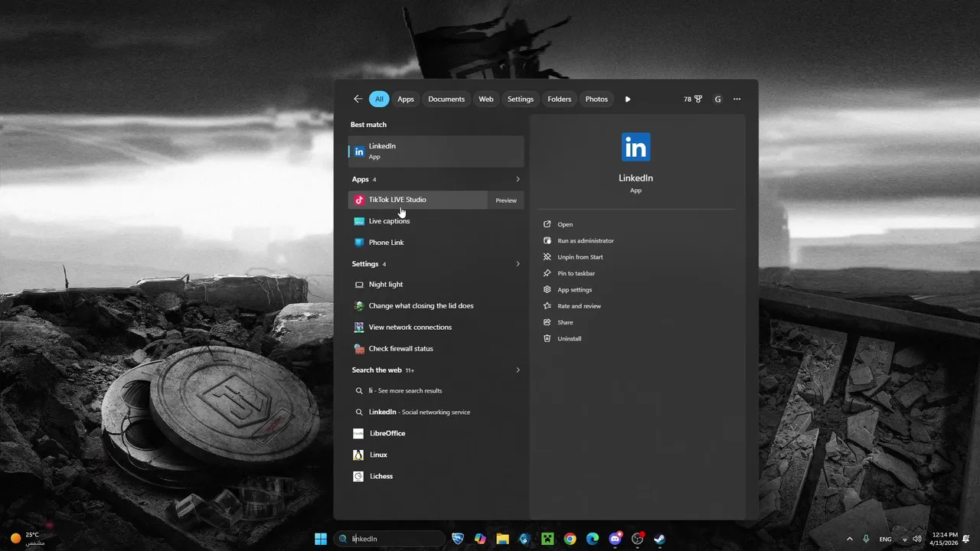The image size is (980, 551).
Task: Select Linux web suggestion
Action: coord(436,455)
